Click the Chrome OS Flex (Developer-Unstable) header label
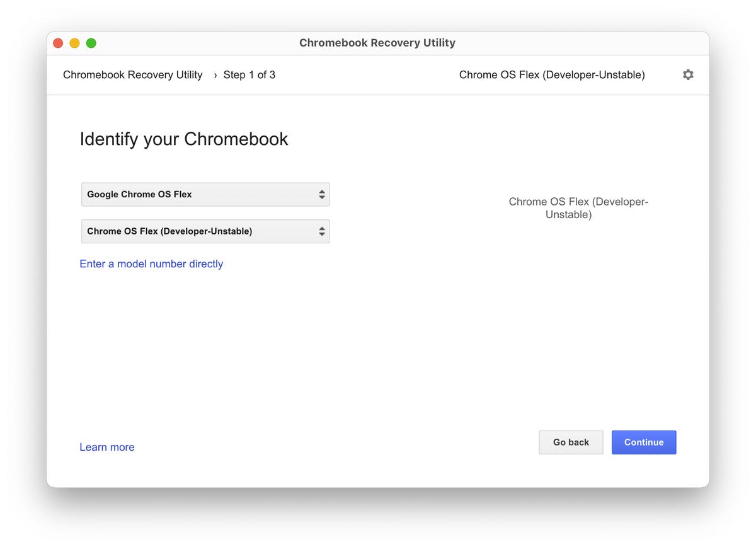756x549 pixels. (552, 75)
